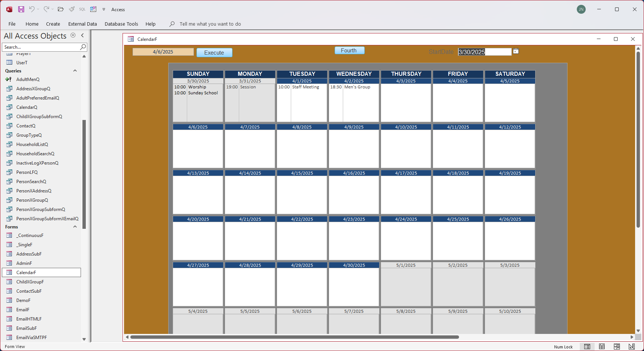Click the Execute button

pyautogui.click(x=214, y=53)
